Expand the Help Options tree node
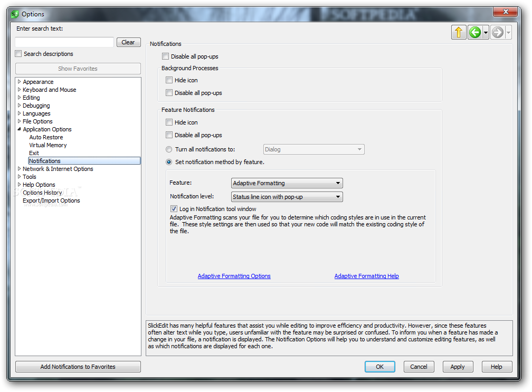 pos(20,185)
